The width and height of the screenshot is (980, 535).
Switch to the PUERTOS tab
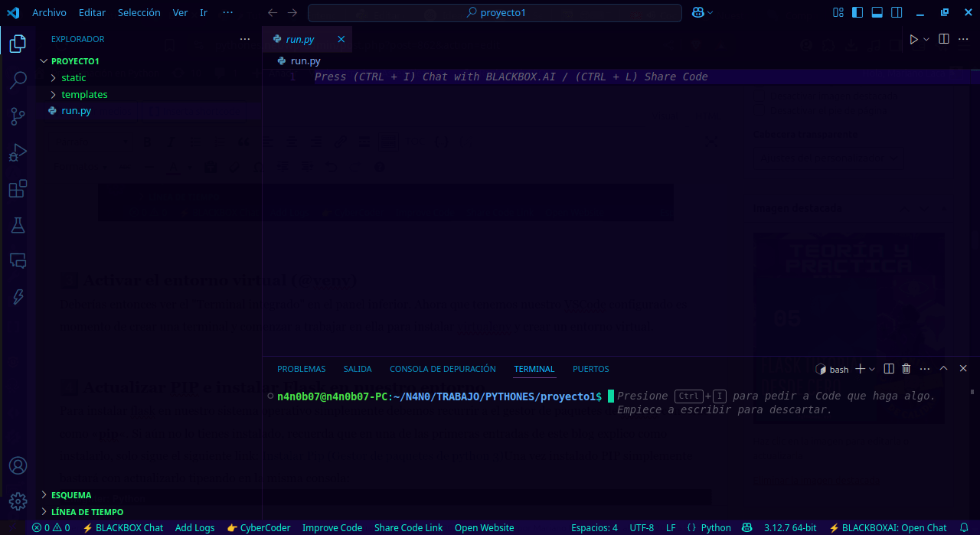tap(591, 369)
